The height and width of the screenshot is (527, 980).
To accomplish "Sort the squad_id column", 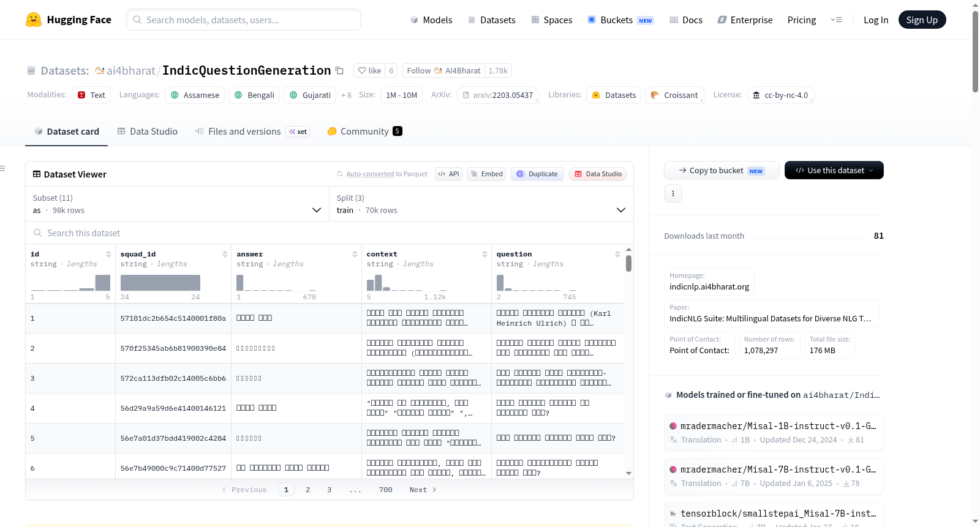I will click(x=225, y=254).
